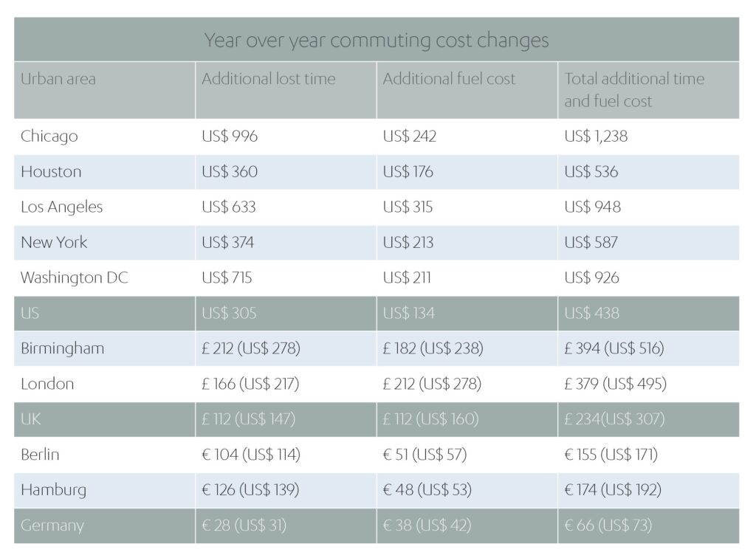The width and height of the screenshot is (756, 555).
Task: Select the Birmingham row label
Action: 63,349
